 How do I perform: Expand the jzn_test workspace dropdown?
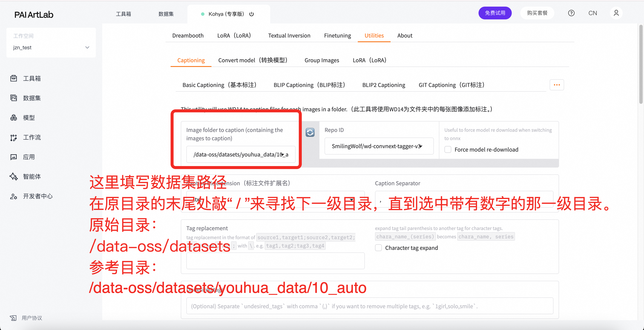pyautogui.click(x=87, y=48)
